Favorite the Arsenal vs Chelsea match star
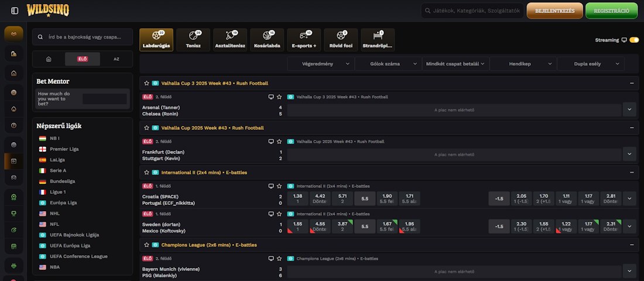The width and height of the screenshot is (644, 281). pyautogui.click(x=279, y=97)
